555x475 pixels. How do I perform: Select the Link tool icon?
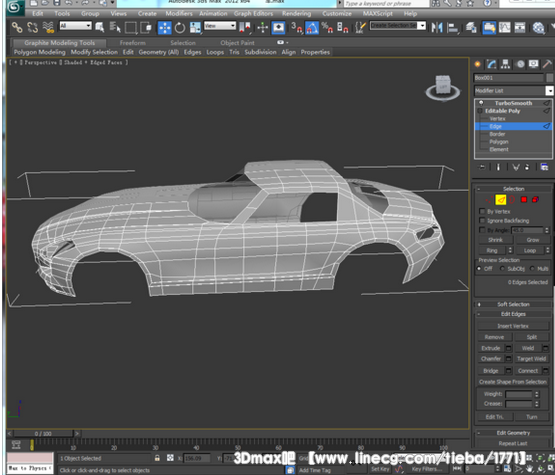click(x=17, y=27)
